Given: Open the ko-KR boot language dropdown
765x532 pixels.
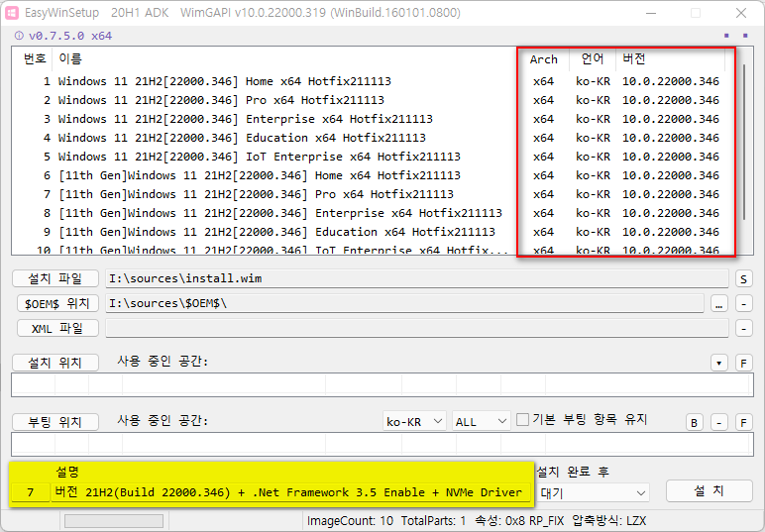Looking at the screenshot, I should [x=414, y=421].
